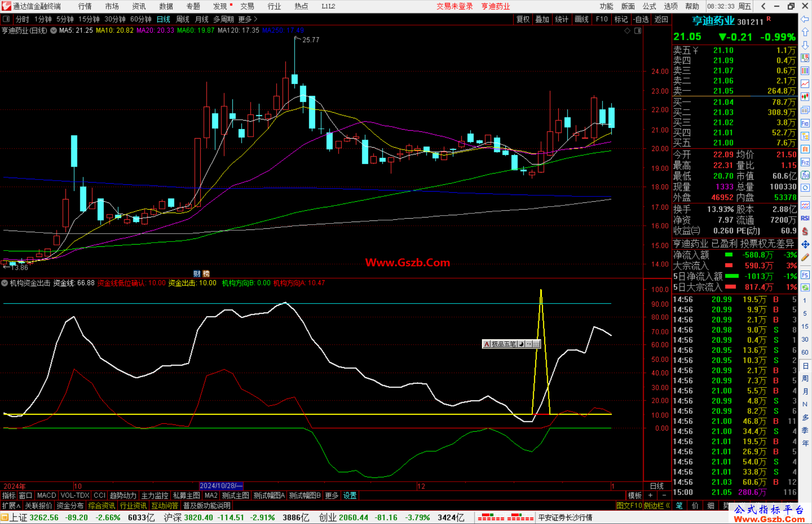
Task: Open 更多 indicators in bottom indicator bar
Action: (332, 495)
